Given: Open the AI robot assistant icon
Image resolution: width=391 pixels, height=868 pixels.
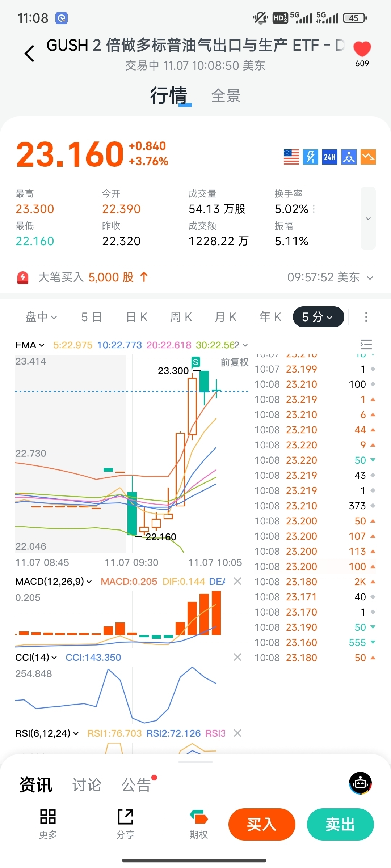Looking at the screenshot, I should point(360,783).
